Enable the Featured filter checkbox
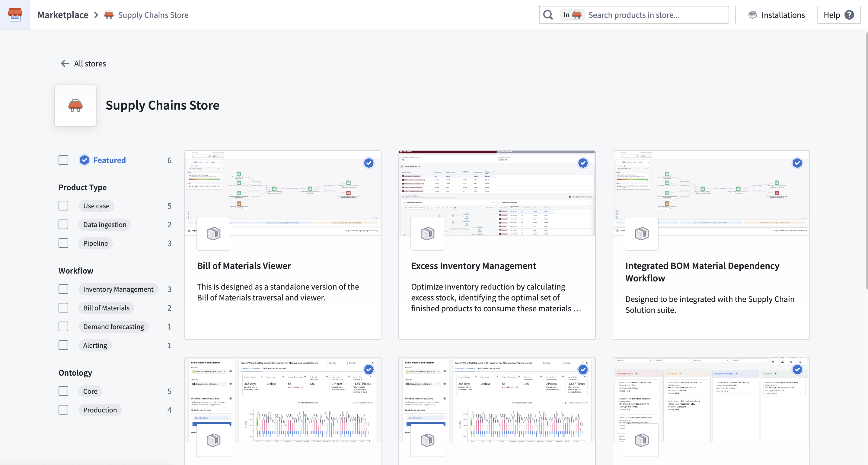Viewport: 868px width, 465px height. tap(63, 160)
